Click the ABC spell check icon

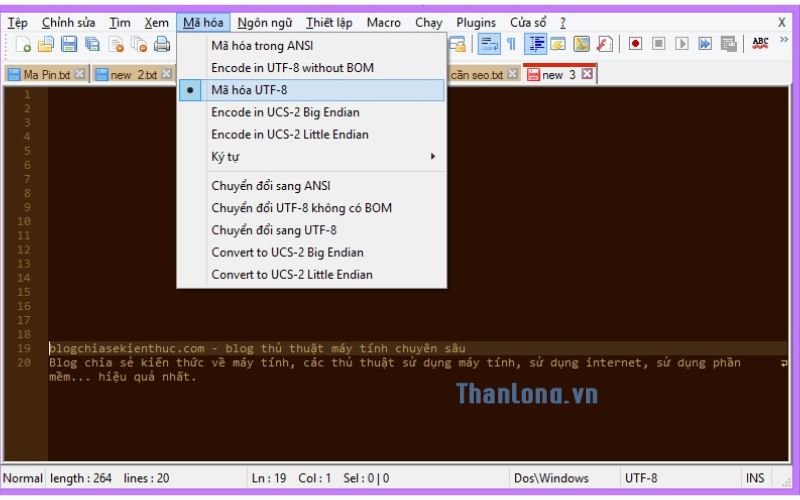[759, 44]
